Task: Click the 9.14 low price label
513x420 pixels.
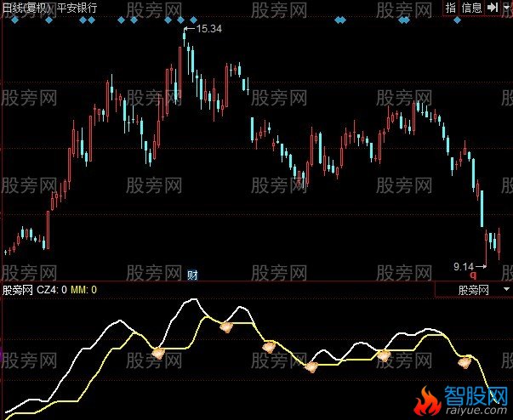Action: pos(464,267)
